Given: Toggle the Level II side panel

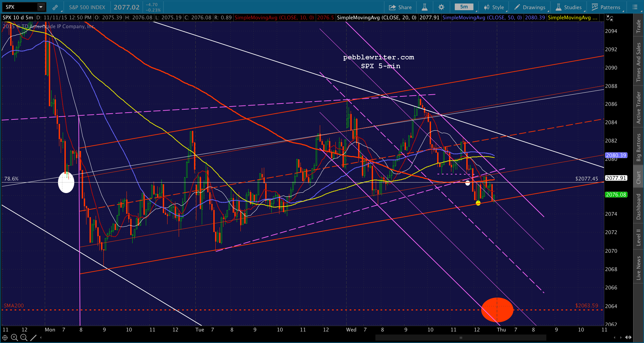Looking at the screenshot, I should point(639,237).
